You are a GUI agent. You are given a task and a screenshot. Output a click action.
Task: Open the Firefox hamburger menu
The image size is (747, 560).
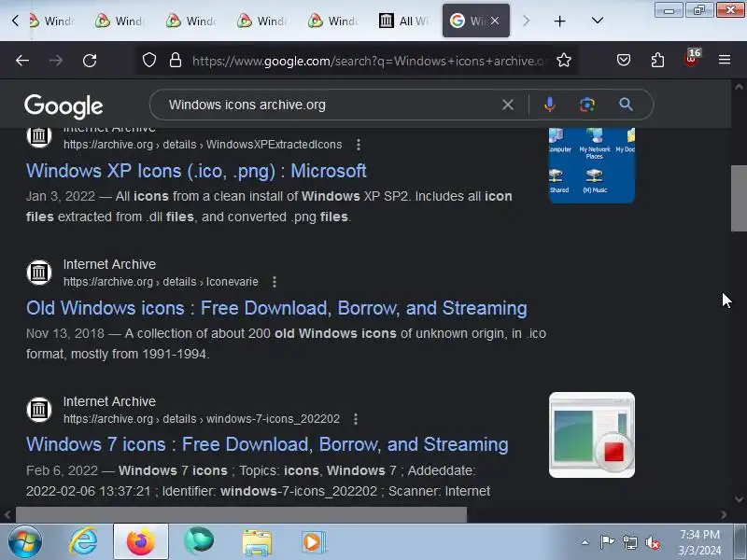[725, 60]
